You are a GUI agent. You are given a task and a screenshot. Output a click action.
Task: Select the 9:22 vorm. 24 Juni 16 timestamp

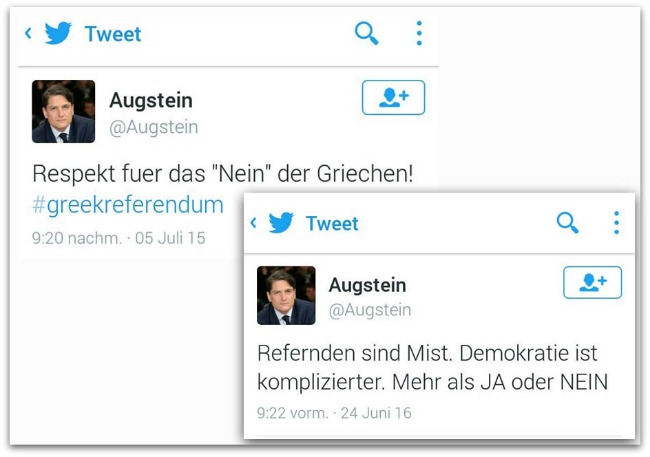pos(334,412)
